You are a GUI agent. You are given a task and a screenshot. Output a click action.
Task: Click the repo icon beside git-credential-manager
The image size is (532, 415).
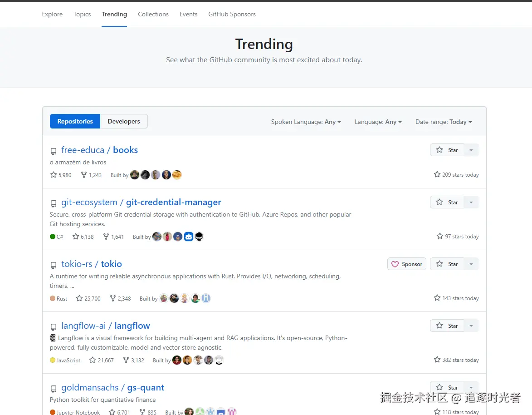coord(53,203)
